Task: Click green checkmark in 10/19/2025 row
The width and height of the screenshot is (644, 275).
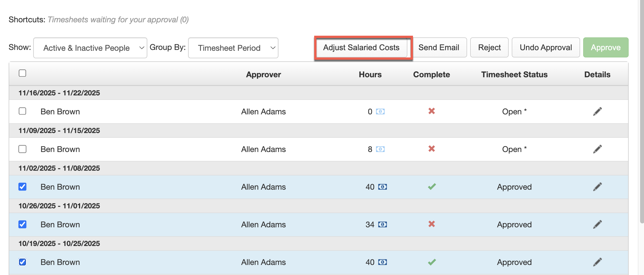Action: point(432,262)
